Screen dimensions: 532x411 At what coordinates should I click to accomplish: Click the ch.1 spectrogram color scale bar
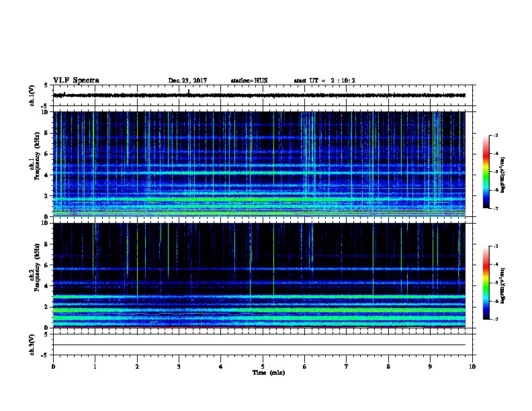point(486,172)
